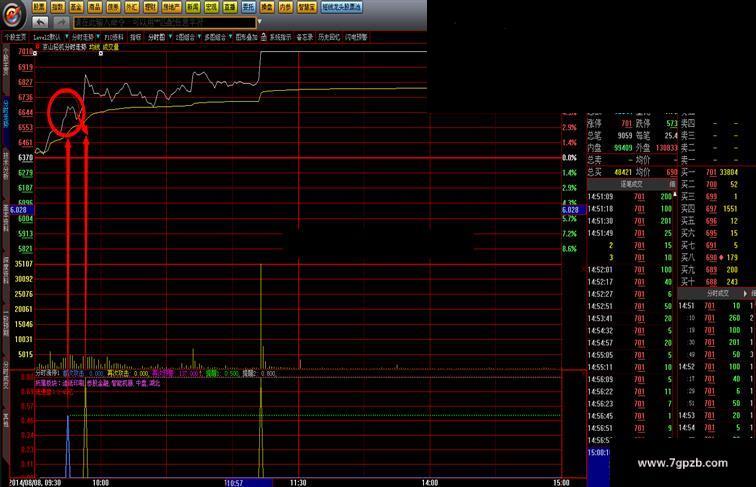Click the 14:51:09 trade row
This screenshot has width=756, height=487.
[630, 197]
